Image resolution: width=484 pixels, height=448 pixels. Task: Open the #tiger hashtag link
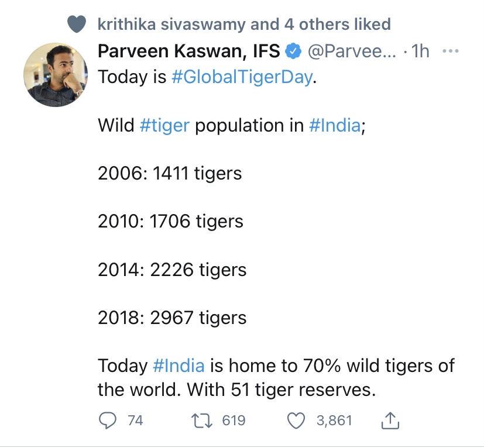[x=164, y=125]
